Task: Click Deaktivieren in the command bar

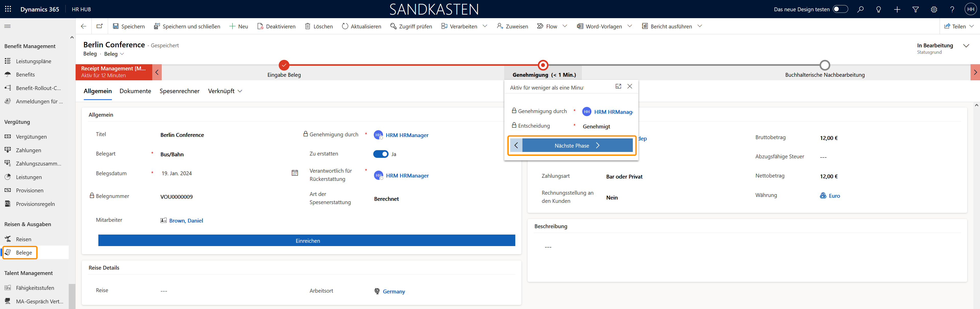Action: [276, 26]
